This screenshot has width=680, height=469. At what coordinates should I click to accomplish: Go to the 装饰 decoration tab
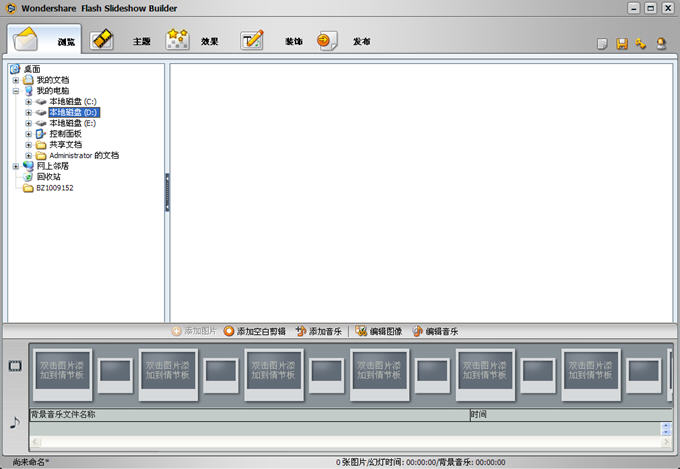pos(271,41)
